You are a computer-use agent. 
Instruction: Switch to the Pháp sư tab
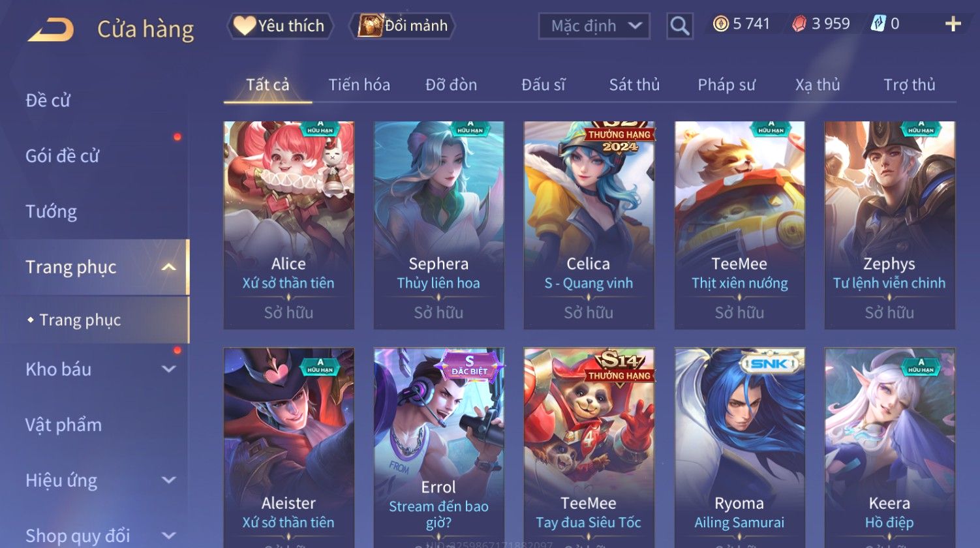[726, 85]
